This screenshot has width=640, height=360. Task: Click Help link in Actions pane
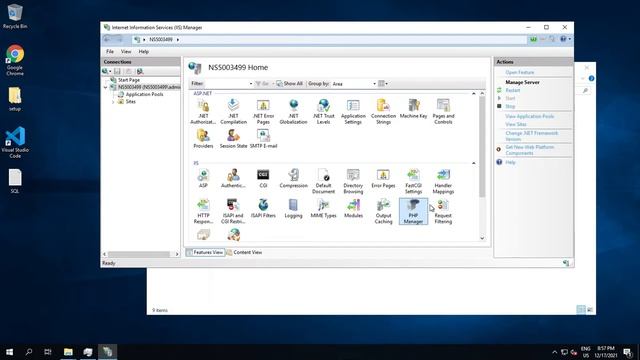tap(510, 162)
